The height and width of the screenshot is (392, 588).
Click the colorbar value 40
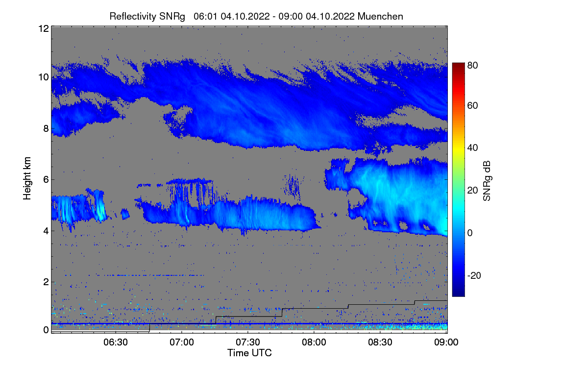click(x=473, y=147)
